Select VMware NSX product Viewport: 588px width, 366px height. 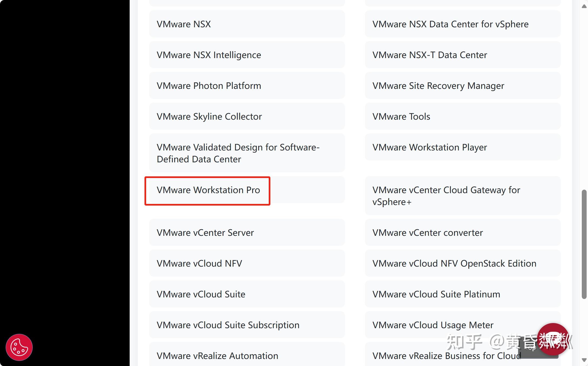(184, 24)
